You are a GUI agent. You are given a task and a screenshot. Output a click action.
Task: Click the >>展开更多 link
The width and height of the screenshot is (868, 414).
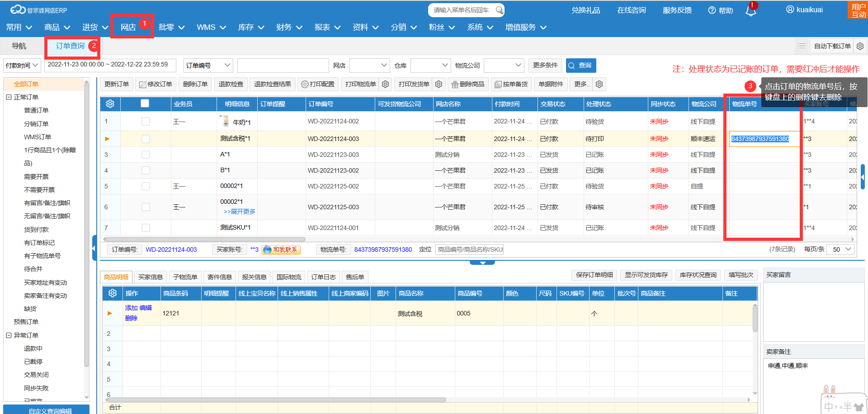pos(239,212)
